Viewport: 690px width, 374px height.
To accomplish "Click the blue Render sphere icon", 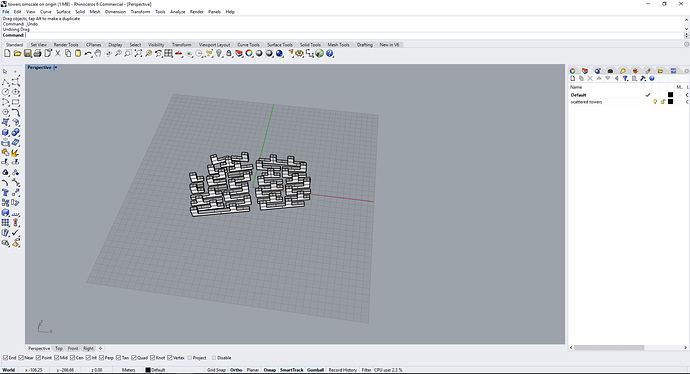I will click(279, 53).
